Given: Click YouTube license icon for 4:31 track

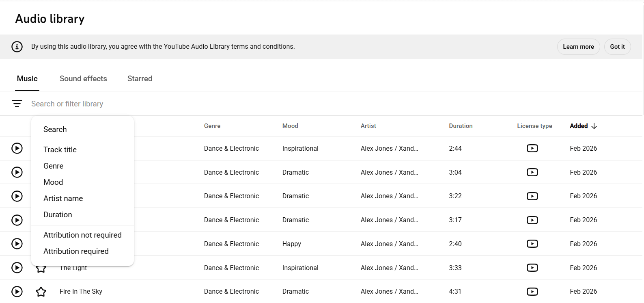Looking at the screenshot, I should point(532,292).
